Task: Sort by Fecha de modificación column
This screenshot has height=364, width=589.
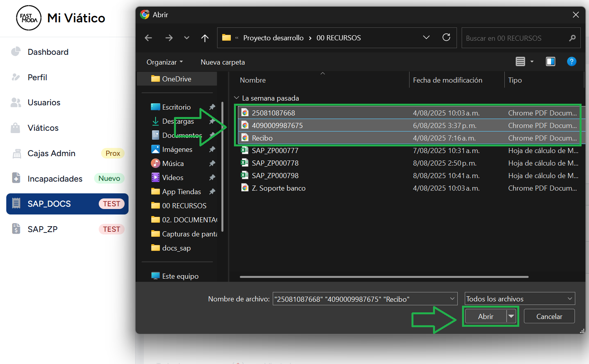Action: [448, 80]
